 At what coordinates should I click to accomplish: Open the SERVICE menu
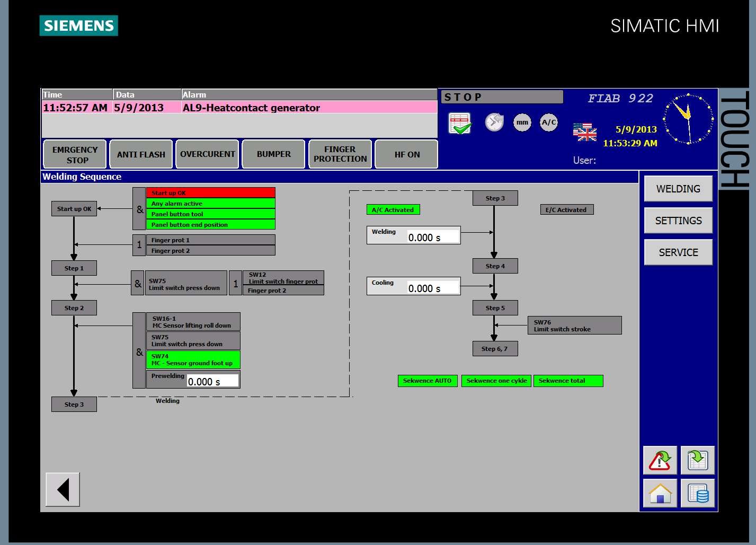678,252
